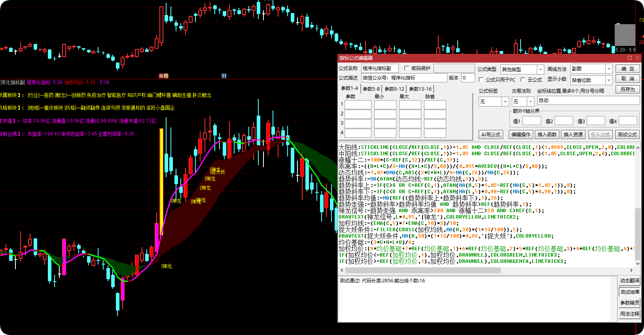
Task: Switch to the 参数5-8 tab
Action: [371, 89]
